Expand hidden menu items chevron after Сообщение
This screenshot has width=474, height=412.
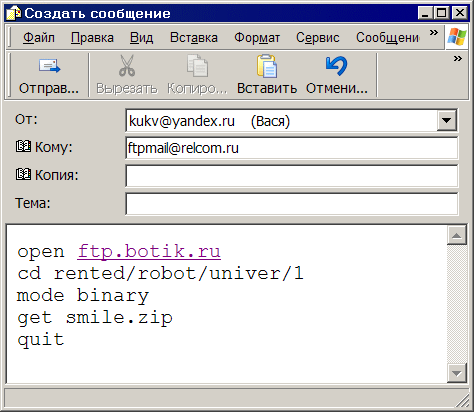tap(433, 33)
